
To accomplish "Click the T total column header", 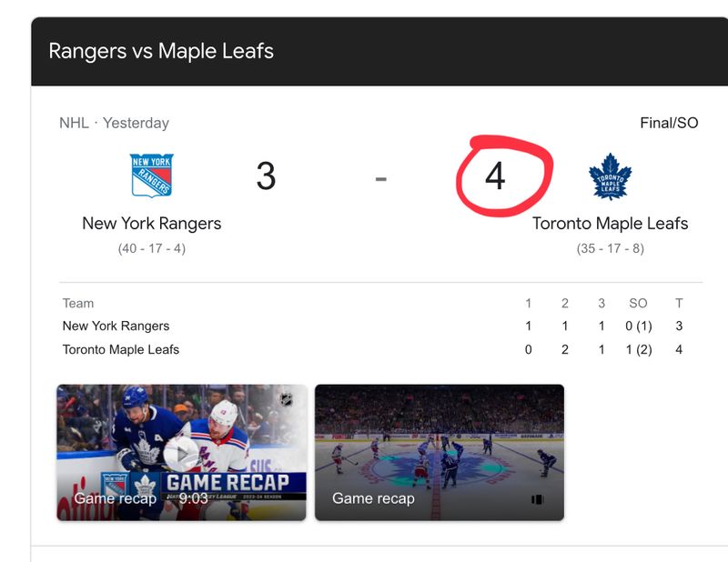I will coord(679,303).
